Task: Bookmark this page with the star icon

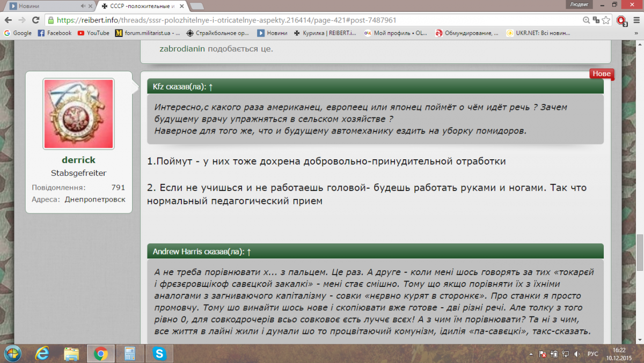Action: (x=605, y=20)
